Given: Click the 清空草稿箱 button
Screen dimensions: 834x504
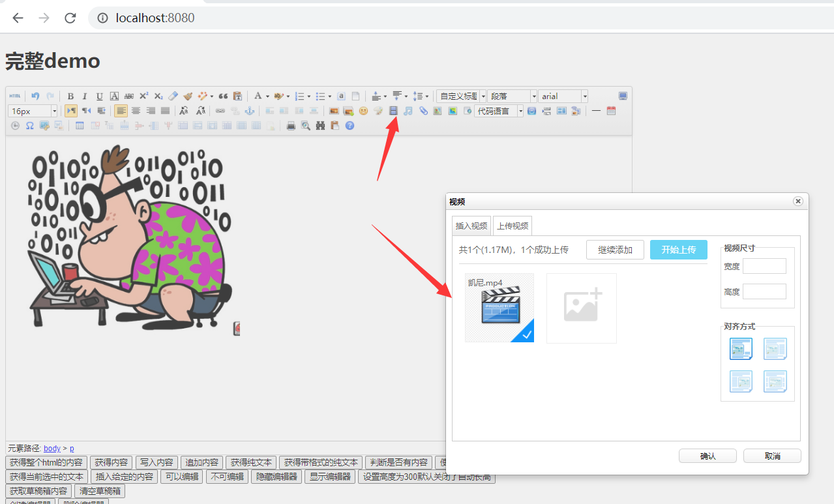Looking at the screenshot, I should pyautogui.click(x=101, y=491).
